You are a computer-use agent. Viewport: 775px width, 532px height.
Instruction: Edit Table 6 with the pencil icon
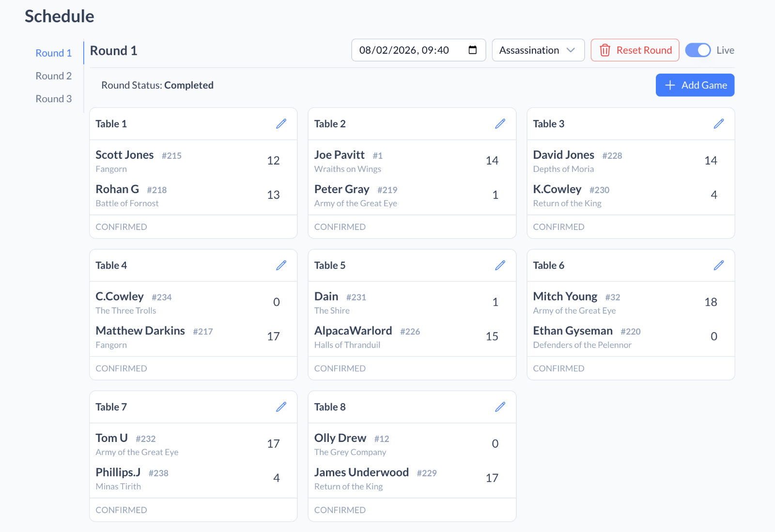pos(719,265)
